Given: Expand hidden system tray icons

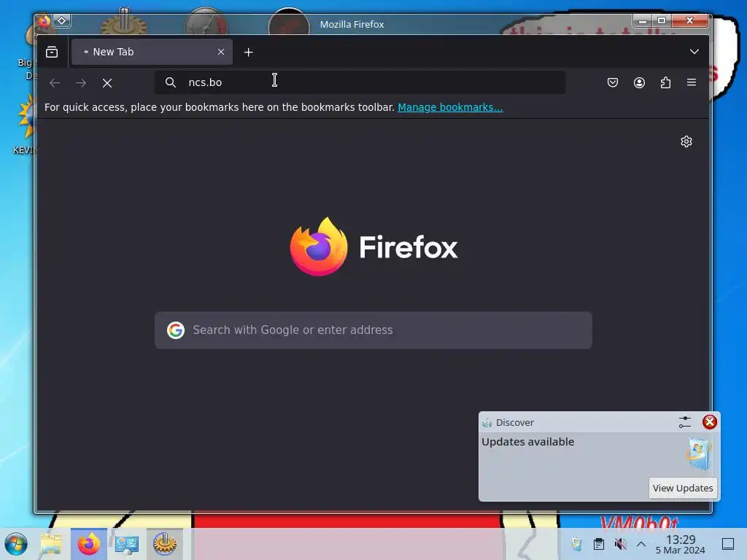Looking at the screenshot, I should (641, 544).
